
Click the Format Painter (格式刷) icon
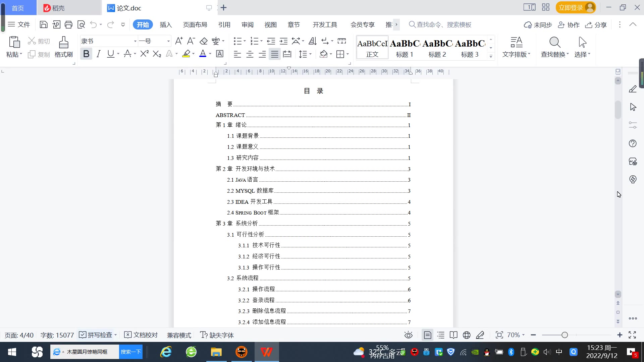(x=63, y=43)
